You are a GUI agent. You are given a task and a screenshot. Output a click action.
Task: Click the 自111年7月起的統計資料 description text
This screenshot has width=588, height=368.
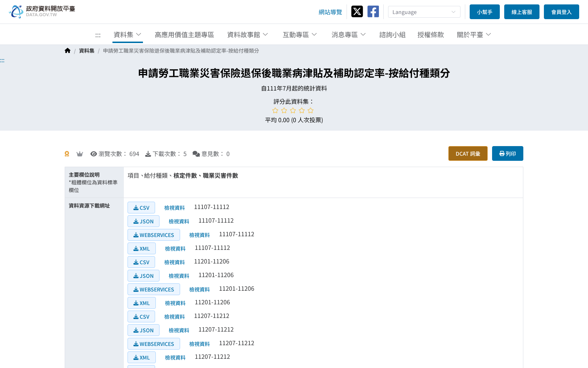click(x=294, y=88)
